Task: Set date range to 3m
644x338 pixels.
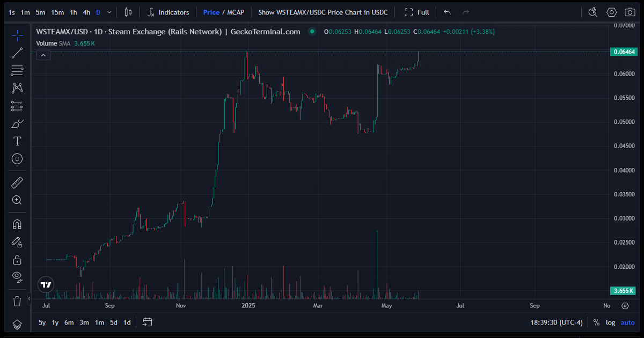Action: pyautogui.click(x=84, y=322)
